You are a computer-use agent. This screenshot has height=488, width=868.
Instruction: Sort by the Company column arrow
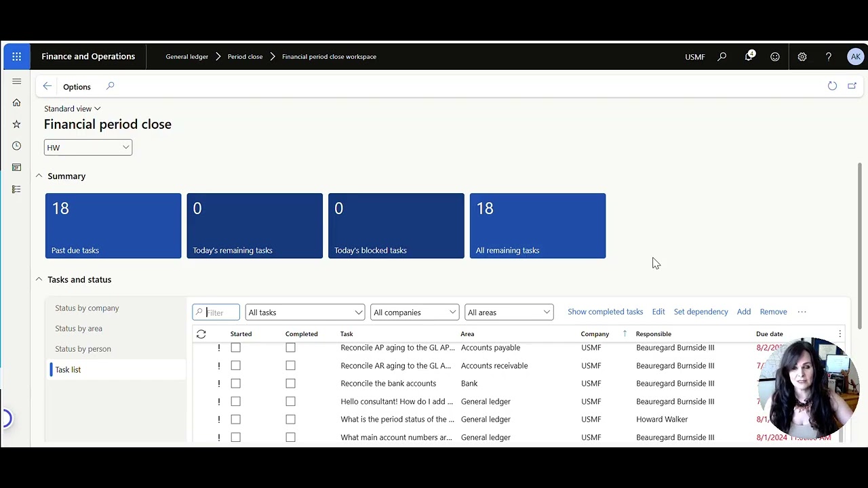click(x=625, y=333)
